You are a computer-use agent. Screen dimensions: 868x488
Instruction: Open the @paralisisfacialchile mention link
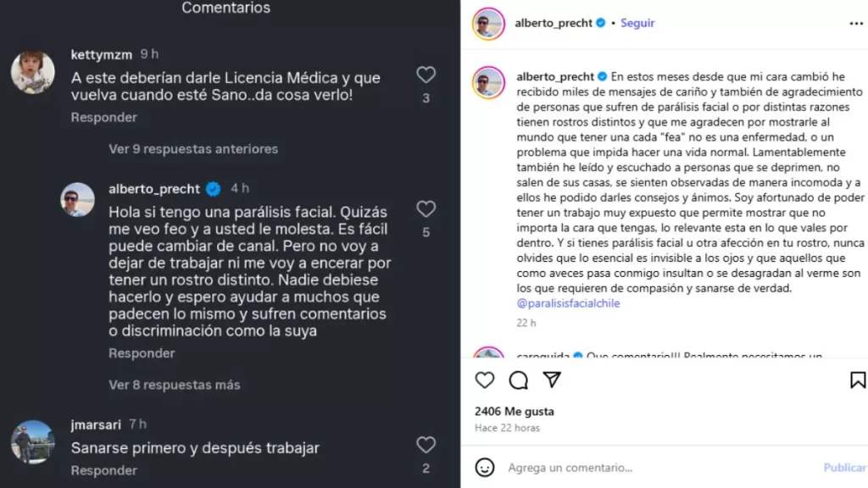click(568, 303)
